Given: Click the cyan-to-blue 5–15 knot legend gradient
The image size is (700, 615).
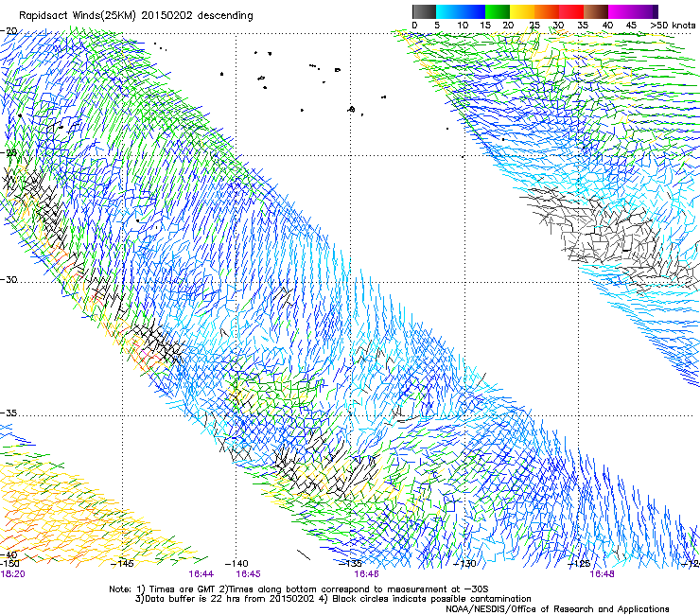Looking at the screenshot, I should (x=461, y=11).
